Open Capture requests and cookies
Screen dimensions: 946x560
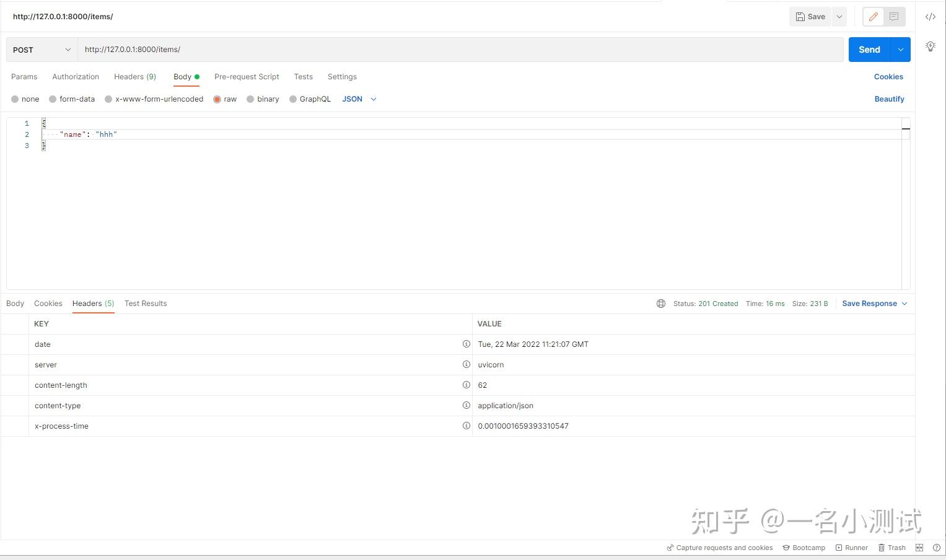coord(719,548)
